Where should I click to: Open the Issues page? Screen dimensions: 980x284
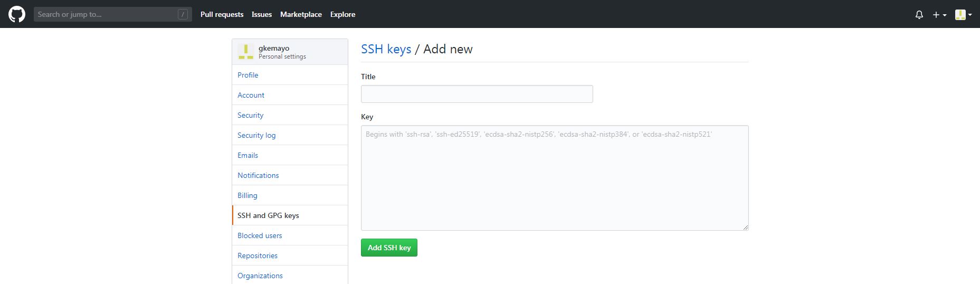click(262, 15)
